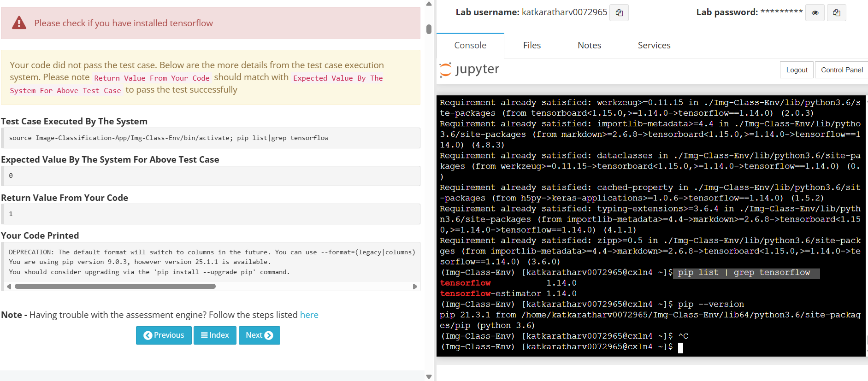Open the Index list

click(x=215, y=335)
